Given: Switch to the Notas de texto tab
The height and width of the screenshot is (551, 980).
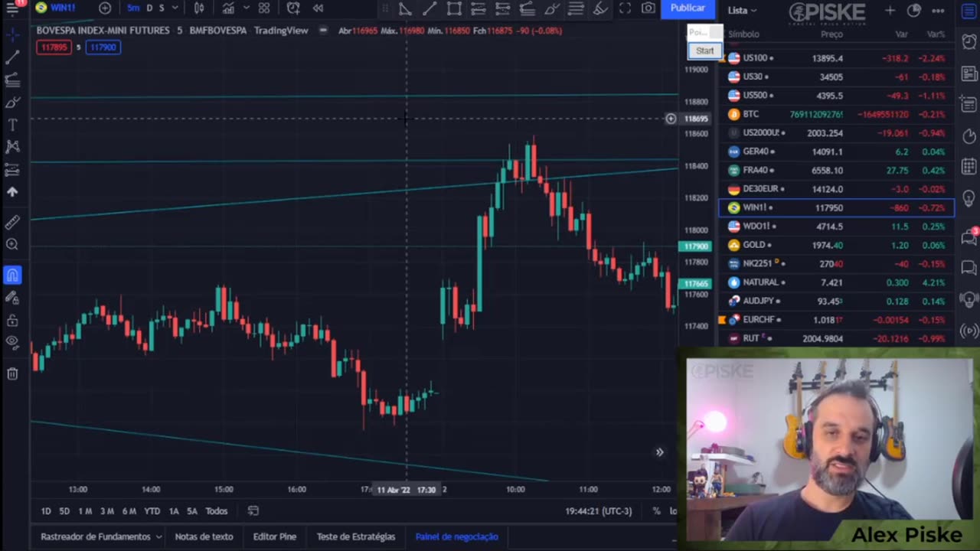Looking at the screenshot, I should pos(204,536).
